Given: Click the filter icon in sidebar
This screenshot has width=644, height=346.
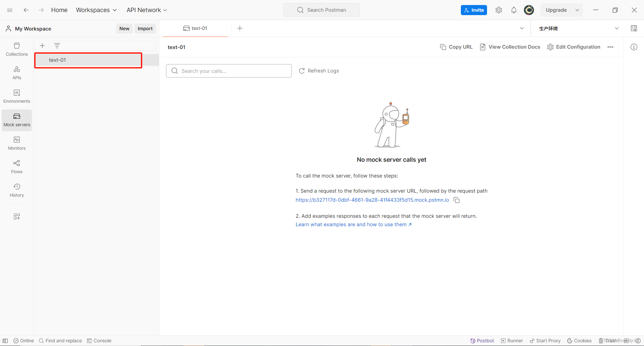Looking at the screenshot, I should 57,46.
